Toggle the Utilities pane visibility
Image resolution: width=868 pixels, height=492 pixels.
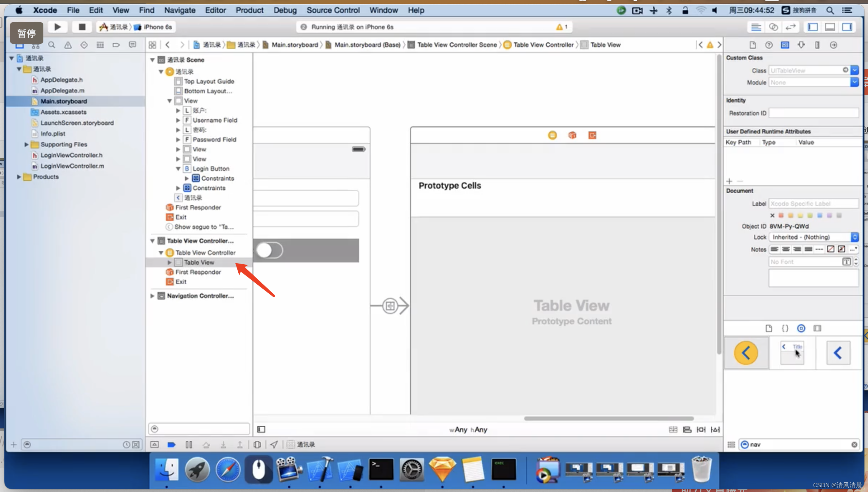[x=847, y=27]
